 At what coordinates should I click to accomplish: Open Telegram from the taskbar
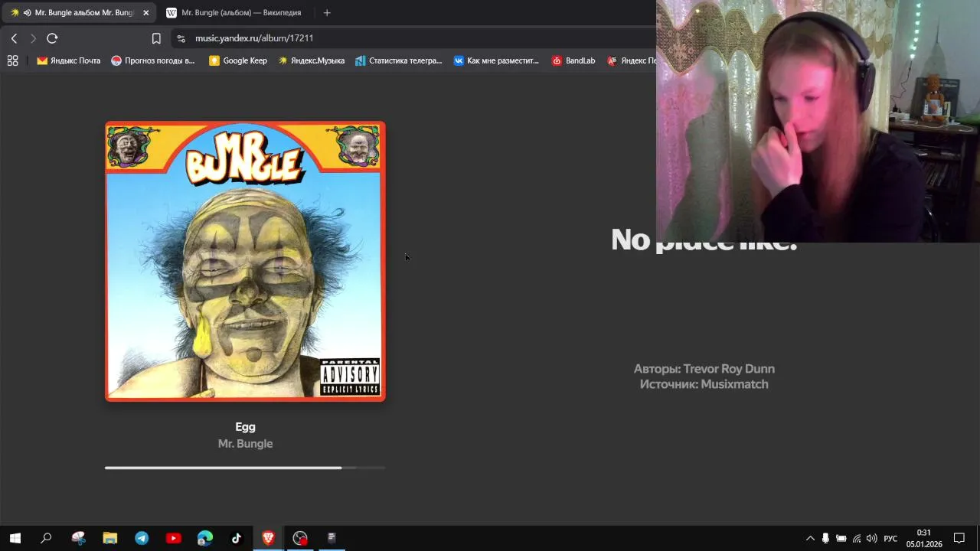tap(142, 538)
